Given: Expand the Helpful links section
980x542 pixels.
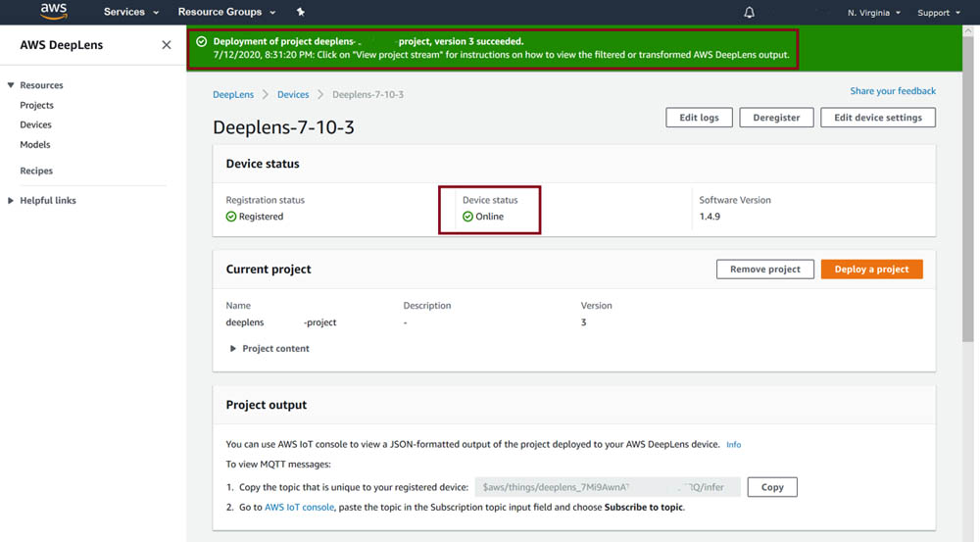Looking at the screenshot, I should (11, 201).
